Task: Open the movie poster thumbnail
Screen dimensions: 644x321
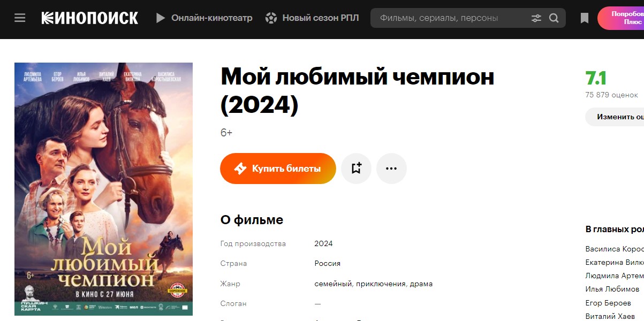Action: tap(103, 189)
